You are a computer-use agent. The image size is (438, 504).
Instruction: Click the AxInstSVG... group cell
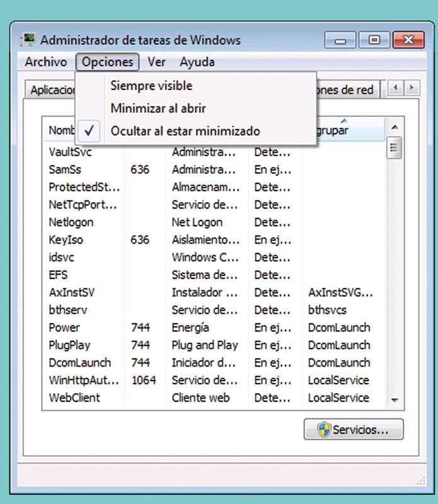(340, 292)
